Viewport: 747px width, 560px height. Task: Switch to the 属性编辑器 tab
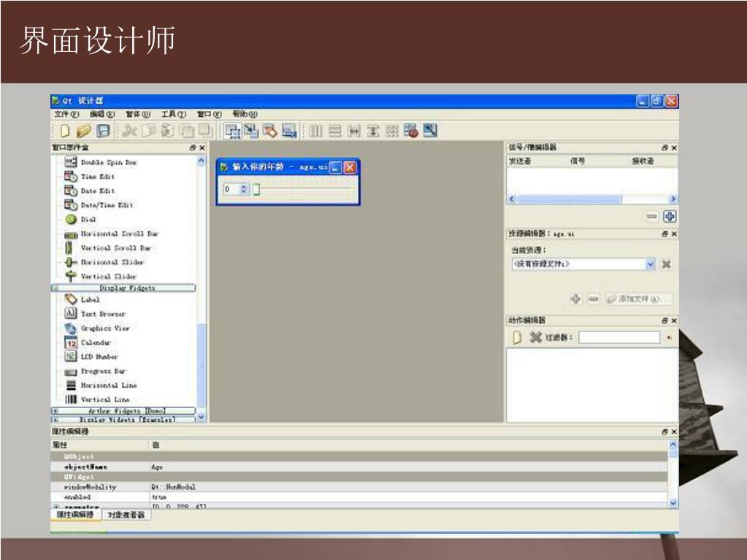76,515
